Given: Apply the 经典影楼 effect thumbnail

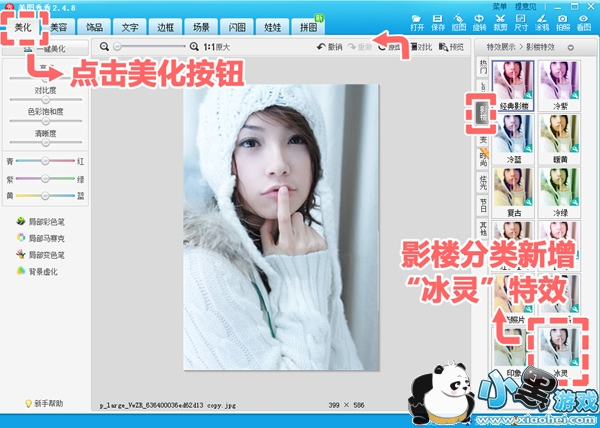Looking at the screenshot, I should (513, 86).
